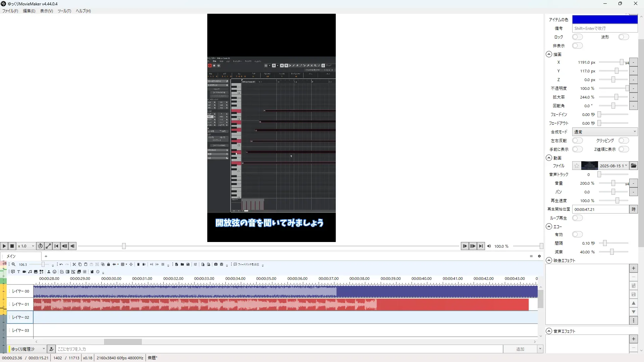644x362 pixels.
Task: Open the 編集(E) menu
Action: click(29, 11)
